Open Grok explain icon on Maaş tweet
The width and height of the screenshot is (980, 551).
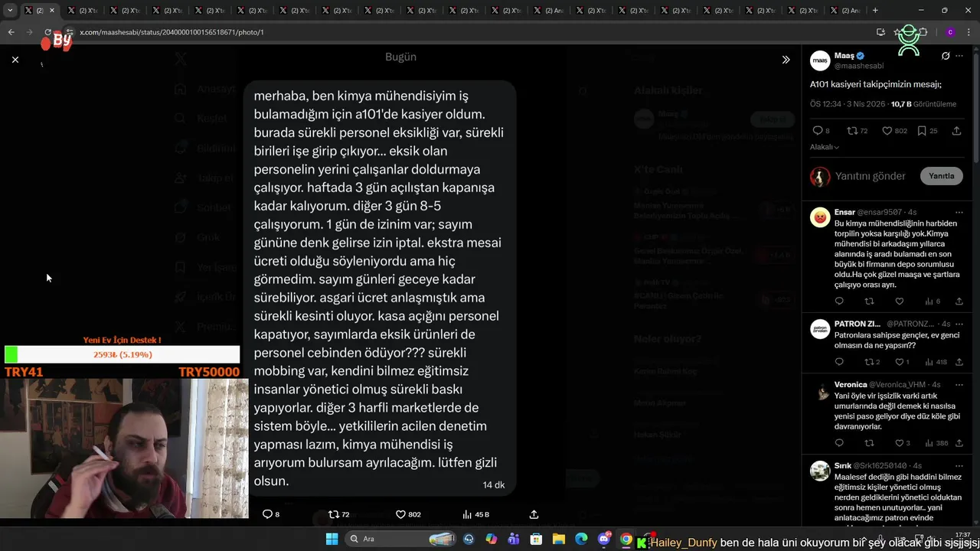coord(946,56)
